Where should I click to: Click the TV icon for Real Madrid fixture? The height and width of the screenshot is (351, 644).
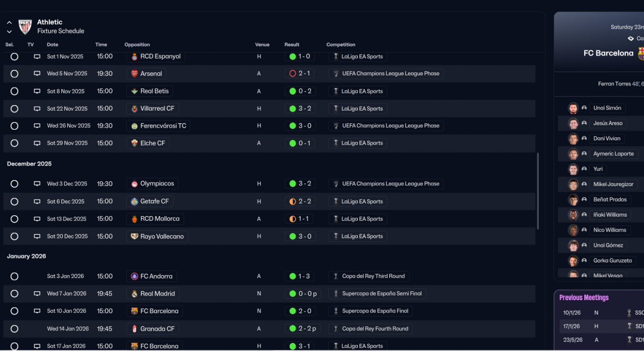pos(37,294)
